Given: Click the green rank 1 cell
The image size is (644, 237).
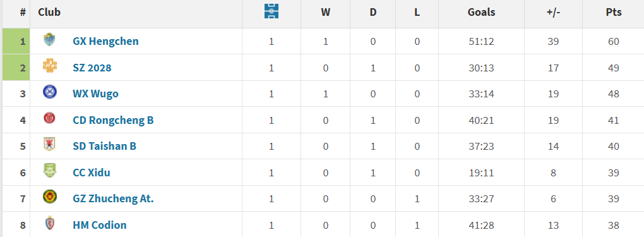Looking at the screenshot, I should click(16, 41).
